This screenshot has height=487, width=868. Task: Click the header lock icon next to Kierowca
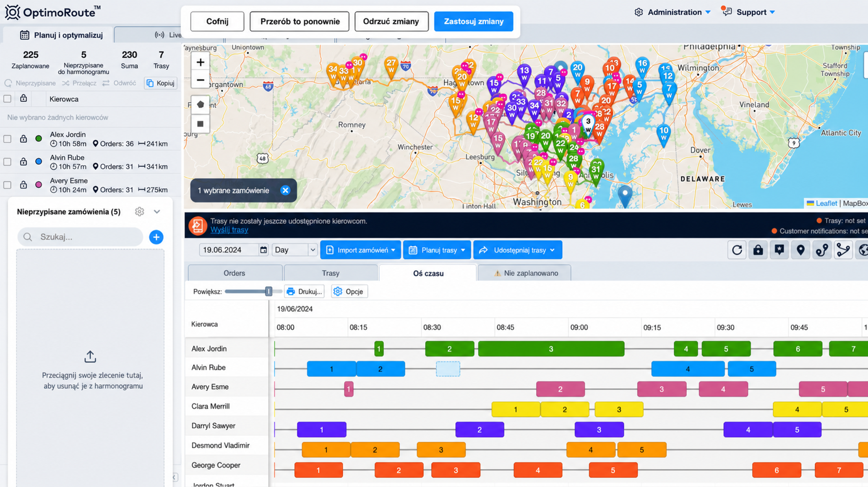pos(23,98)
